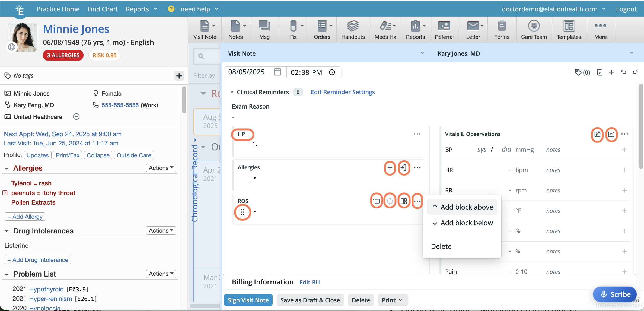Click the calendar icon beside visit date
Image resolution: width=644 pixels, height=311 pixels.
click(x=277, y=72)
